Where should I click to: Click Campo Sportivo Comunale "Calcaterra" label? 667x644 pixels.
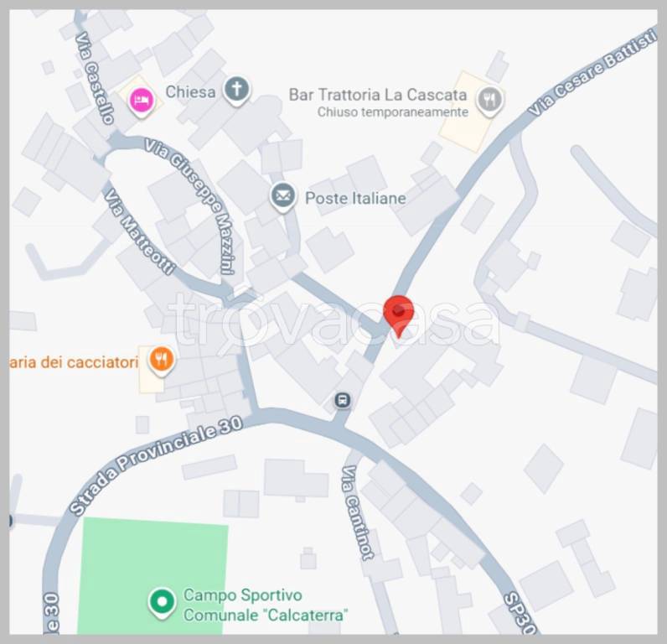pos(266,605)
